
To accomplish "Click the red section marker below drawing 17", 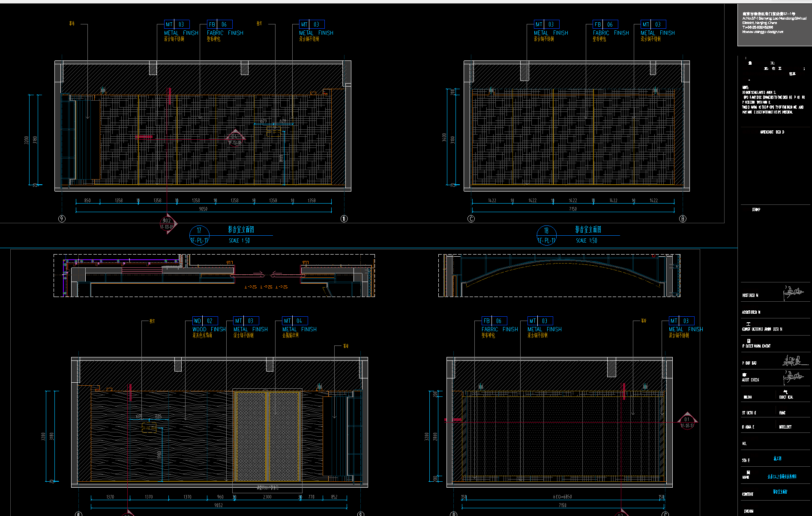I will 168,224.
